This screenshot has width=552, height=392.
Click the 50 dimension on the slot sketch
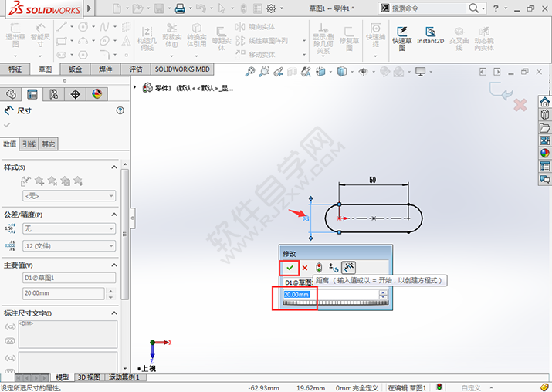[x=372, y=180]
